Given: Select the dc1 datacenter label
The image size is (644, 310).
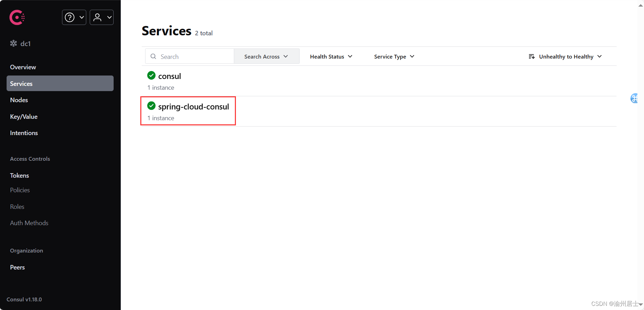Looking at the screenshot, I should (26, 44).
